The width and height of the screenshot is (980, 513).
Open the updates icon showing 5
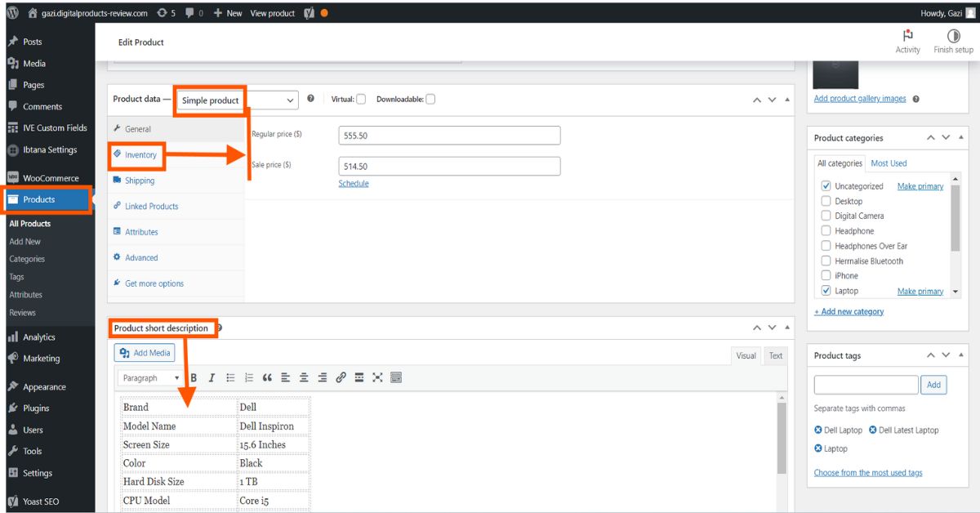click(166, 13)
